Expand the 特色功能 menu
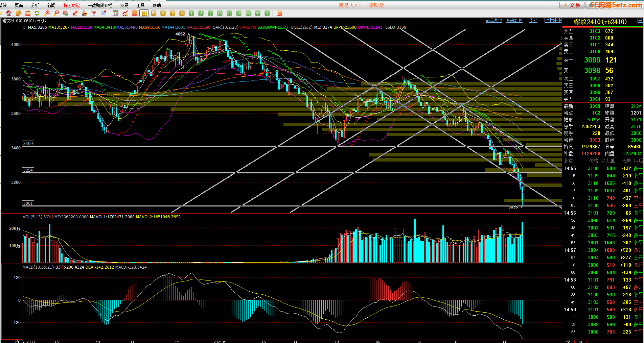This screenshot has height=343, width=644. 71,5
